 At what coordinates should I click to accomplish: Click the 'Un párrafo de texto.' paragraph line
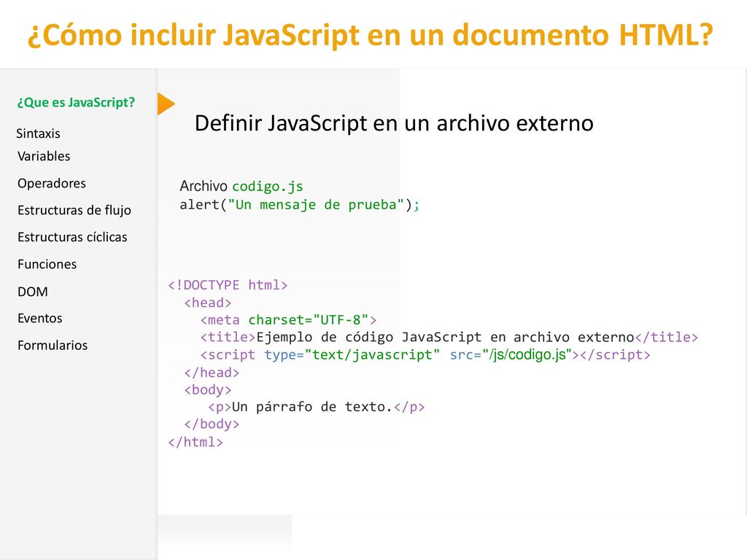(x=317, y=407)
